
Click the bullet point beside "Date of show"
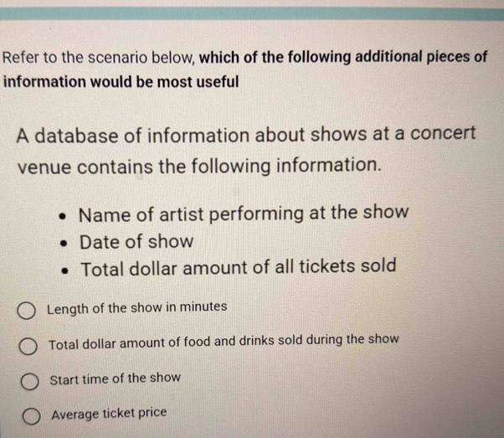(64, 244)
